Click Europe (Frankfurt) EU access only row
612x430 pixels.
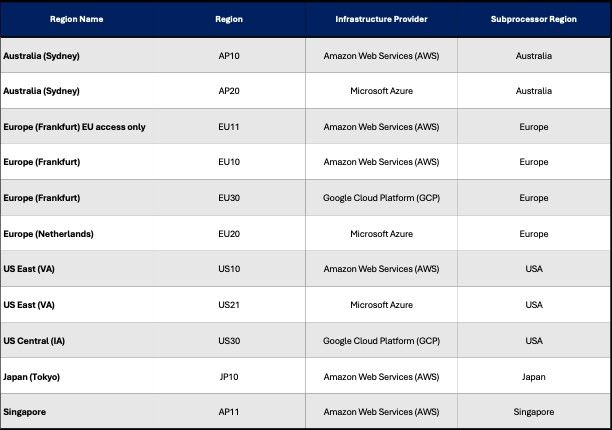coord(306,127)
